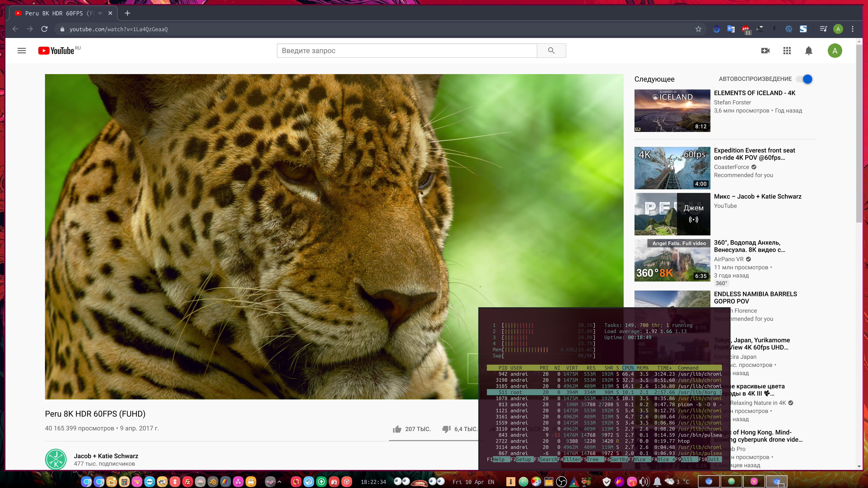
Task: Reload the current page
Action: point(44,29)
